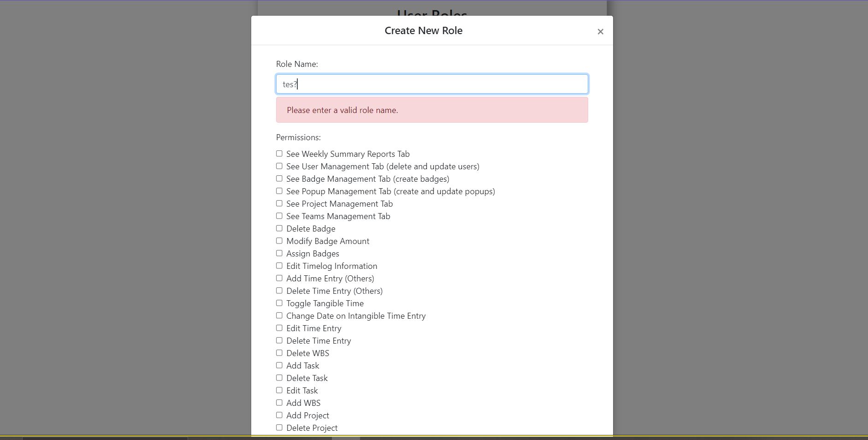
Task: Enable See Project Management Tab
Action: click(279, 203)
